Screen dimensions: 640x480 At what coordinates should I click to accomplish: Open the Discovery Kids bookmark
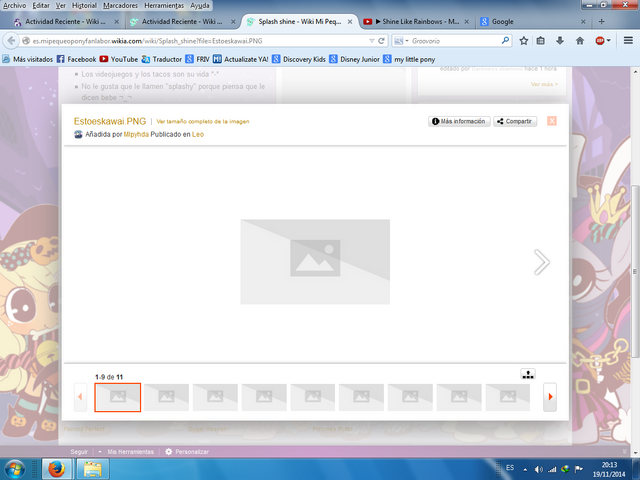299,59
